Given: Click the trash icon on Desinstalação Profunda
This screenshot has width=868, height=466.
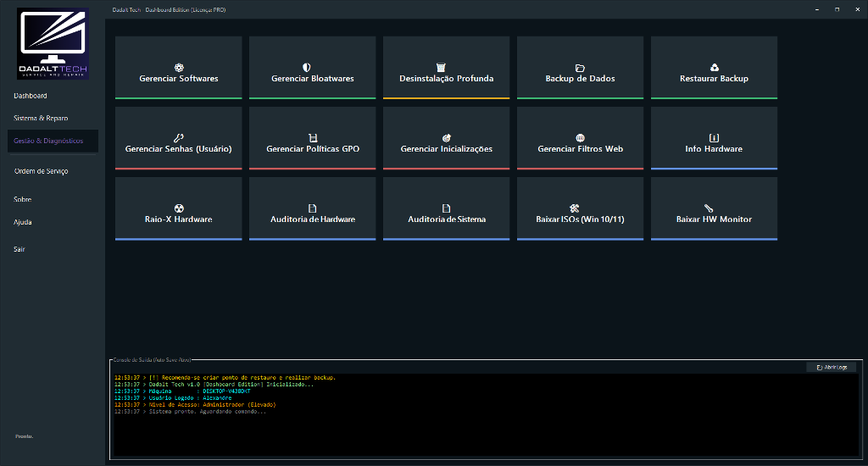Looking at the screenshot, I should pos(447,68).
